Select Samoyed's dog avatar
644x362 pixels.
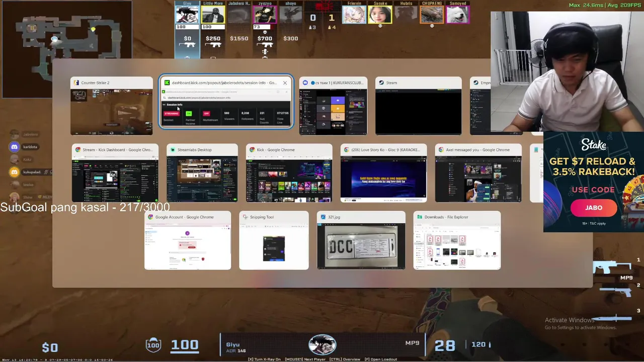pos(457,15)
